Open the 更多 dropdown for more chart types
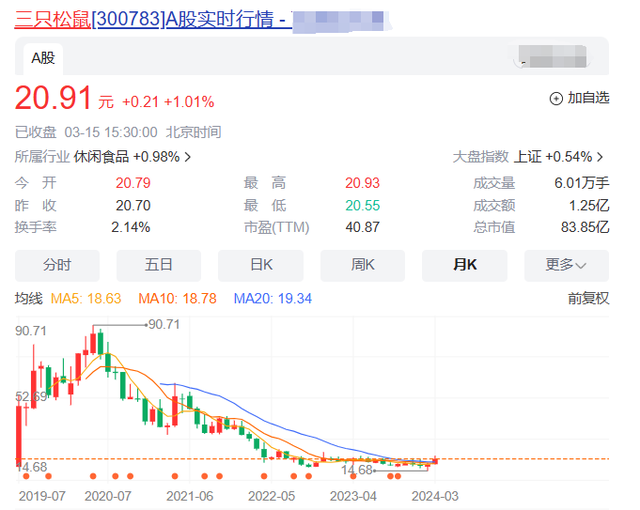Image resolution: width=640 pixels, height=510 pixels. click(567, 265)
